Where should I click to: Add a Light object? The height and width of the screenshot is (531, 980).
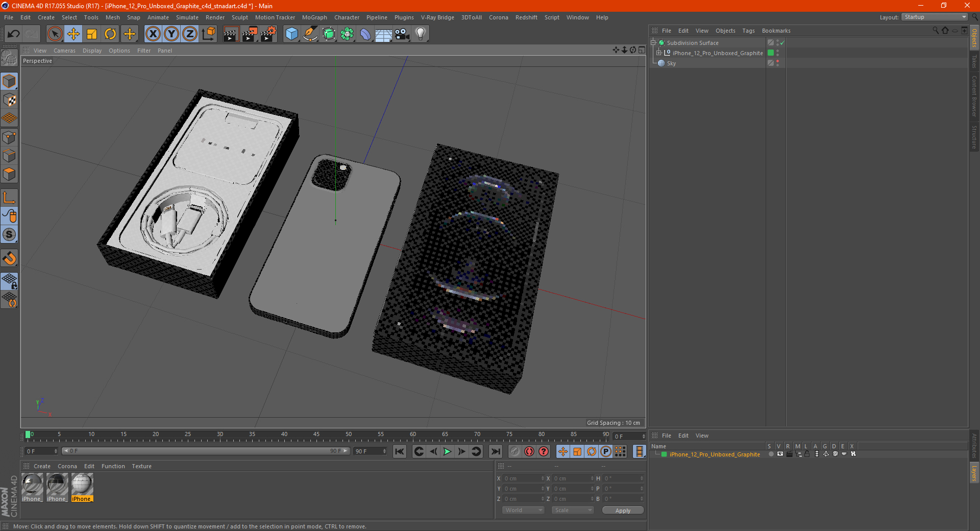point(421,34)
